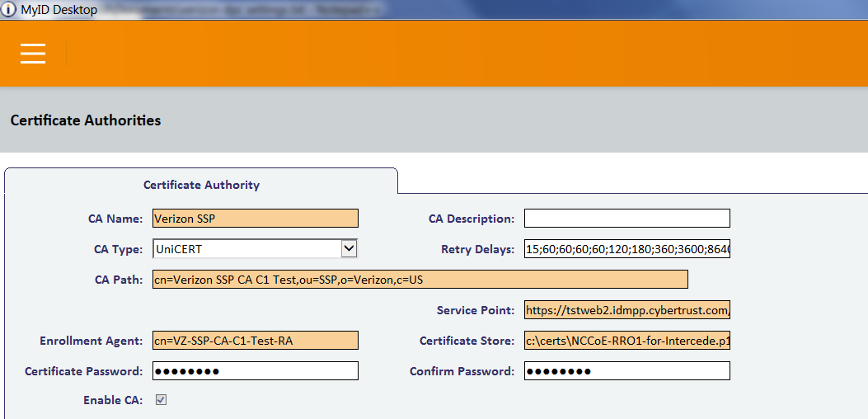The height and width of the screenshot is (419, 868).
Task: Click the CA Type label
Action: click(119, 249)
